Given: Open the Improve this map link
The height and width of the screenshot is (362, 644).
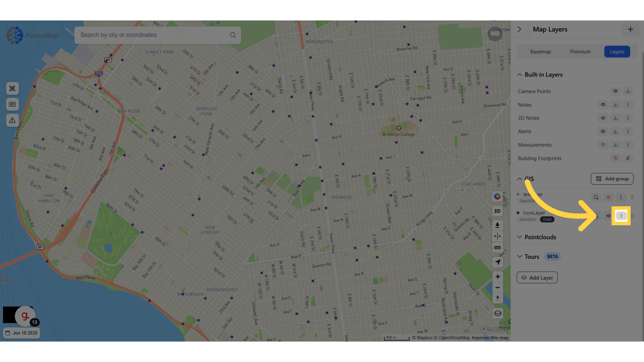Looking at the screenshot, I should (x=490, y=338).
